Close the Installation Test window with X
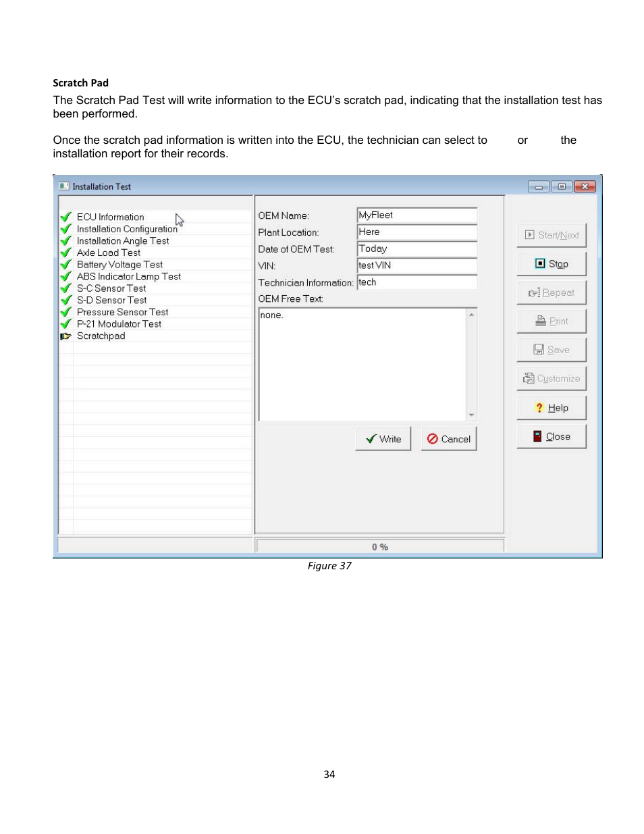644x834 pixels. [585, 186]
